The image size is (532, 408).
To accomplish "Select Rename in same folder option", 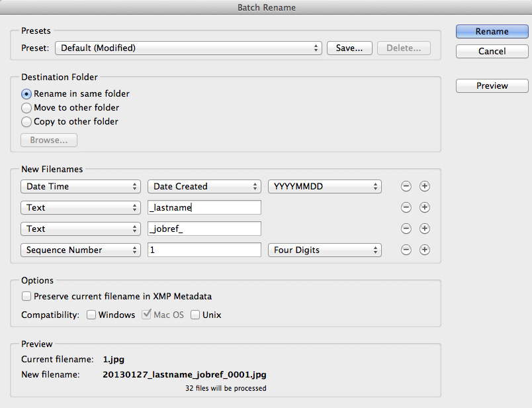I will [x=27, y=94].
